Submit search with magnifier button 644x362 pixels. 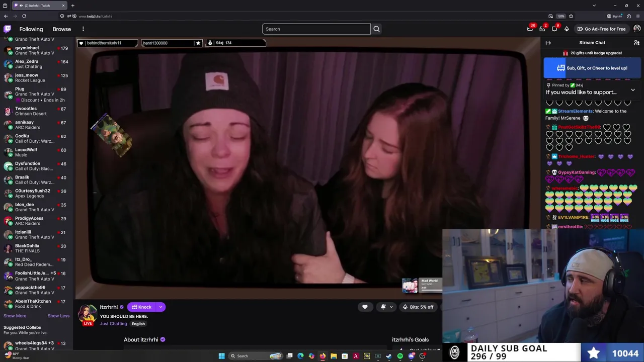click(x=376, y=29)
